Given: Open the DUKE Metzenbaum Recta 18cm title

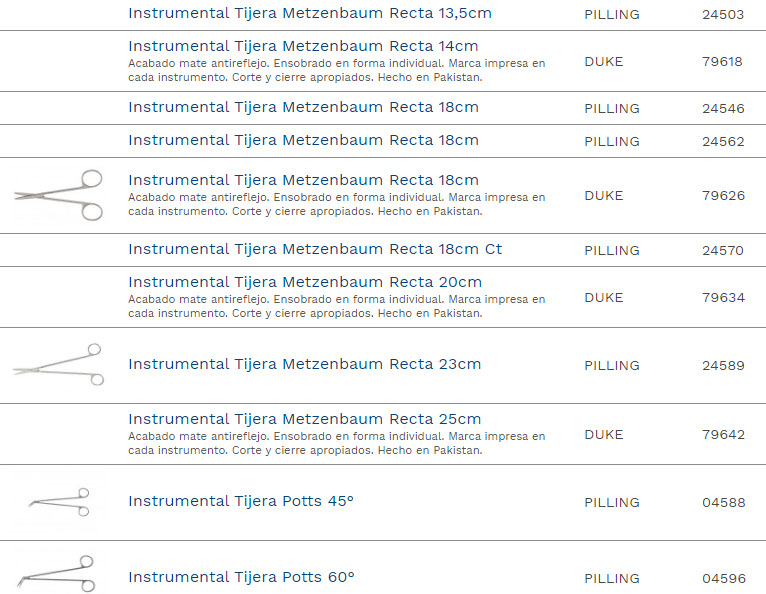Looking at the screenshot, I should tap(303, 180).
